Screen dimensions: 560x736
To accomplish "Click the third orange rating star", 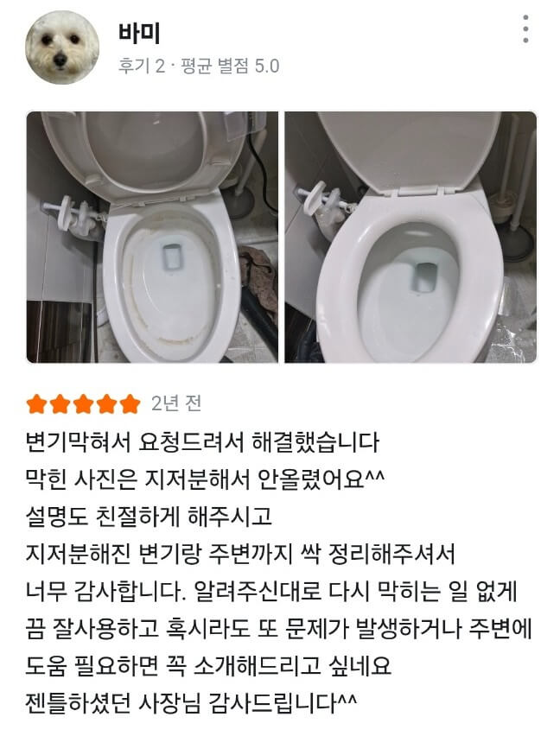I will 84,404.
